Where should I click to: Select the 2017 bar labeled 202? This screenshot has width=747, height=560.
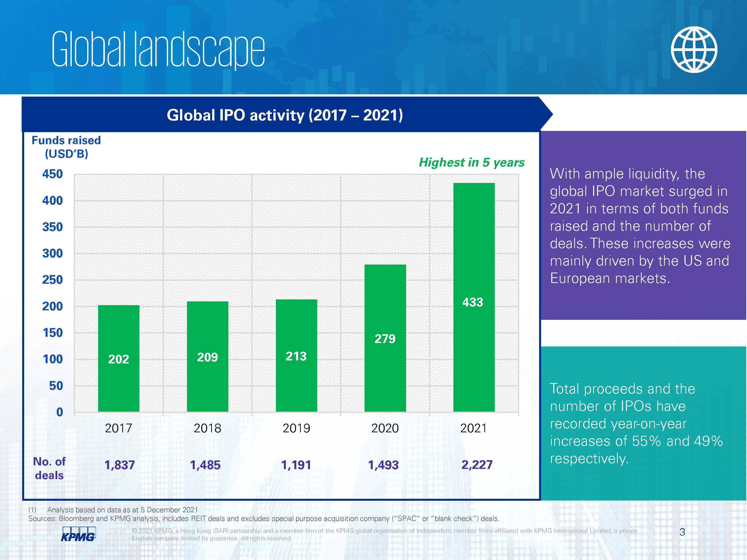pos(119,358)
